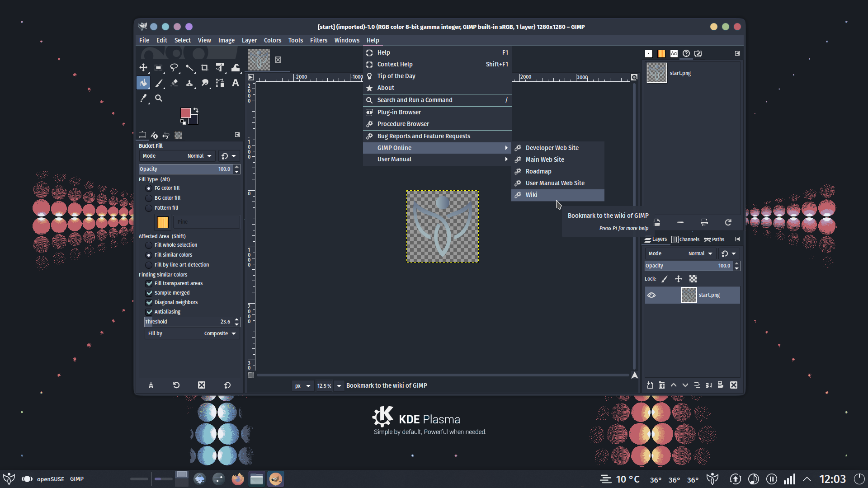Open the Bucket Fill Mode dropdown
The width and height of the screenshot is (868, 488).
[x=177, y=156]
